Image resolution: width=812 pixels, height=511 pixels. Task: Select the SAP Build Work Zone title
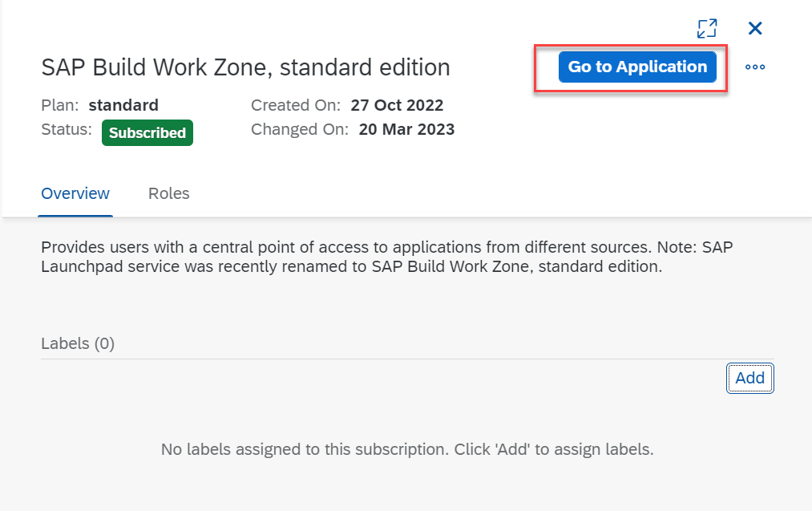coord(245,67)
